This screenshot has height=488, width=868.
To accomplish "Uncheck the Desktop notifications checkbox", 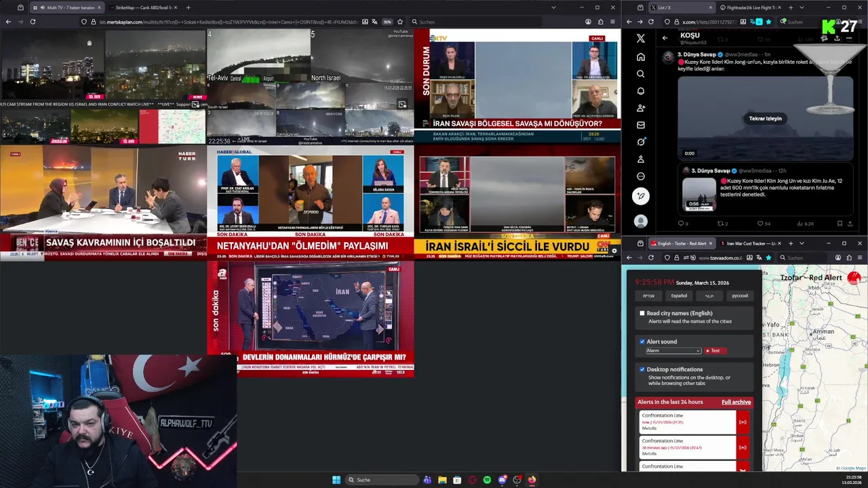I will point(642,369).
